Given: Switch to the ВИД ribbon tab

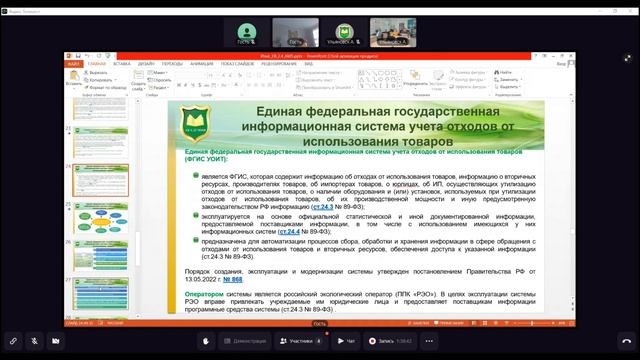Looking at the screenshot, I should coord(309,64).
